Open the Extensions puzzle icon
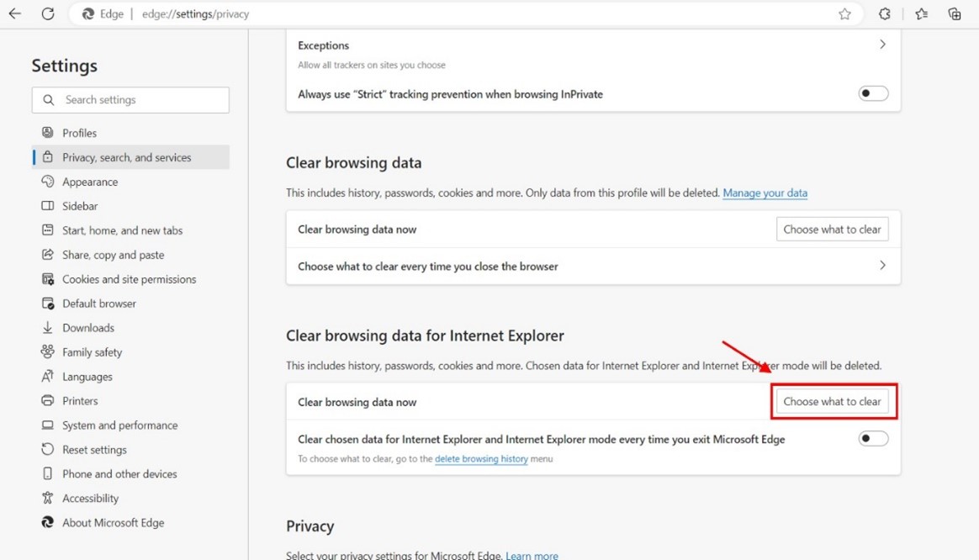 pyautogui.click(x=885, y=13)
